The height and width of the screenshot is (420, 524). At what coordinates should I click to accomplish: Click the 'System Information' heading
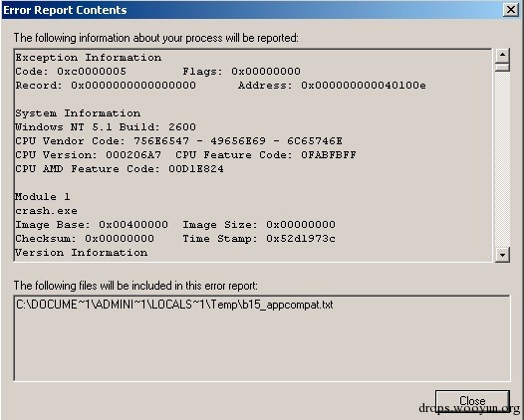pos(78,113)
